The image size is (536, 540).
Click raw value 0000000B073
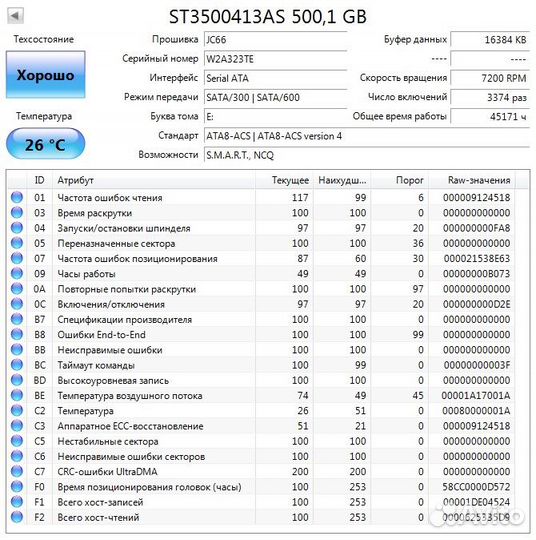click(476, 274)
